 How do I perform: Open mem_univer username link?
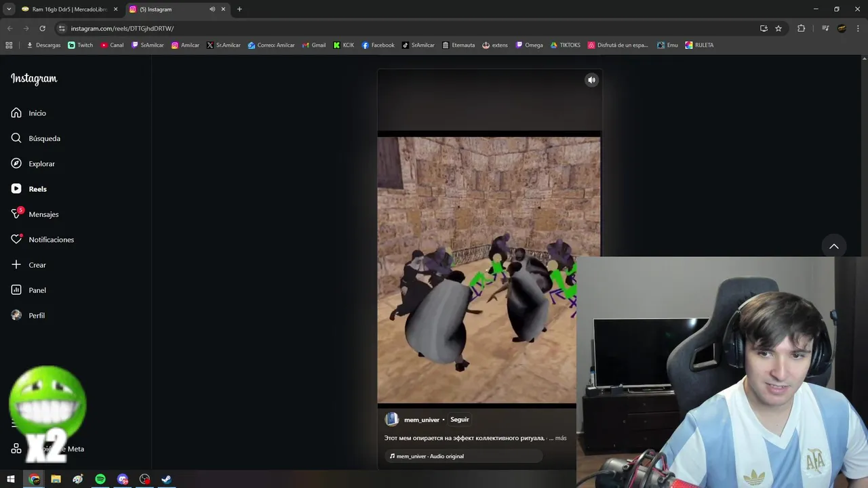422,420
